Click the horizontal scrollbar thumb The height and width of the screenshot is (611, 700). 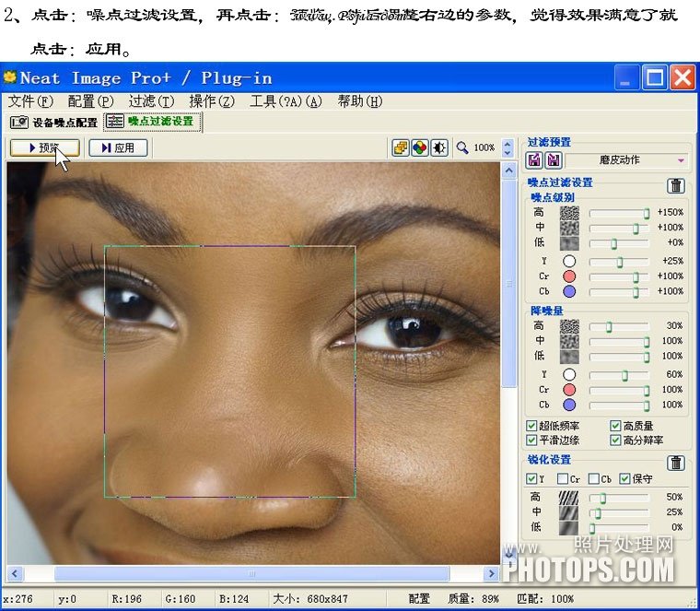(x=251, y=573)
